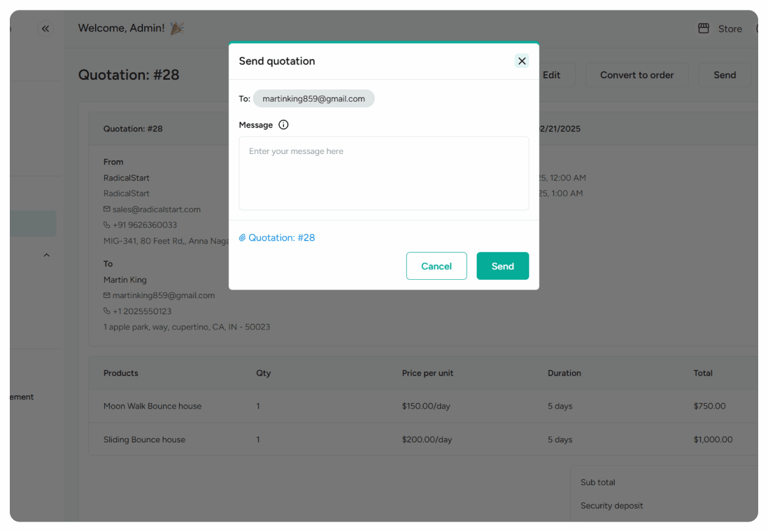This screenshot has width=768, height=532.
Task: Click Send in the quotation page header
Action: pos(724,75)
